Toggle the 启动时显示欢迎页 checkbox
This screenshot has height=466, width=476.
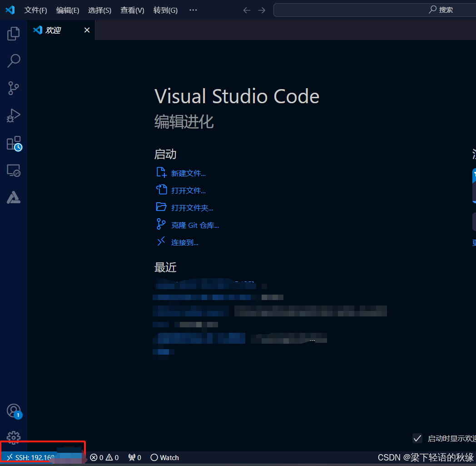tap(417, 438)
